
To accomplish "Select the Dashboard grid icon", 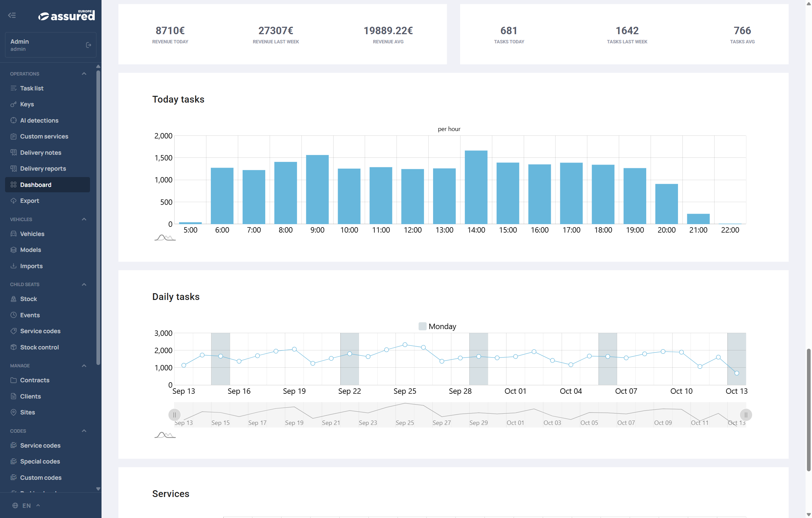I will pos(14,185).
